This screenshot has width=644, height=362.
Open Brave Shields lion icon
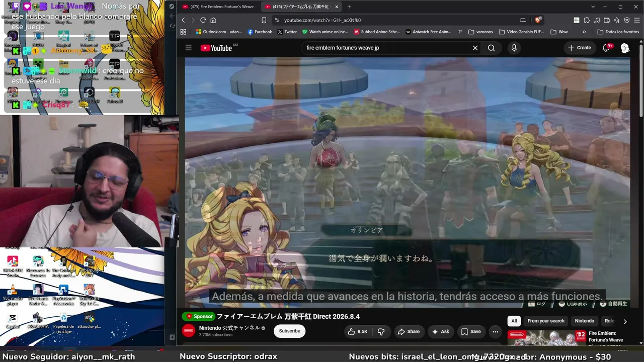[538, 20]
